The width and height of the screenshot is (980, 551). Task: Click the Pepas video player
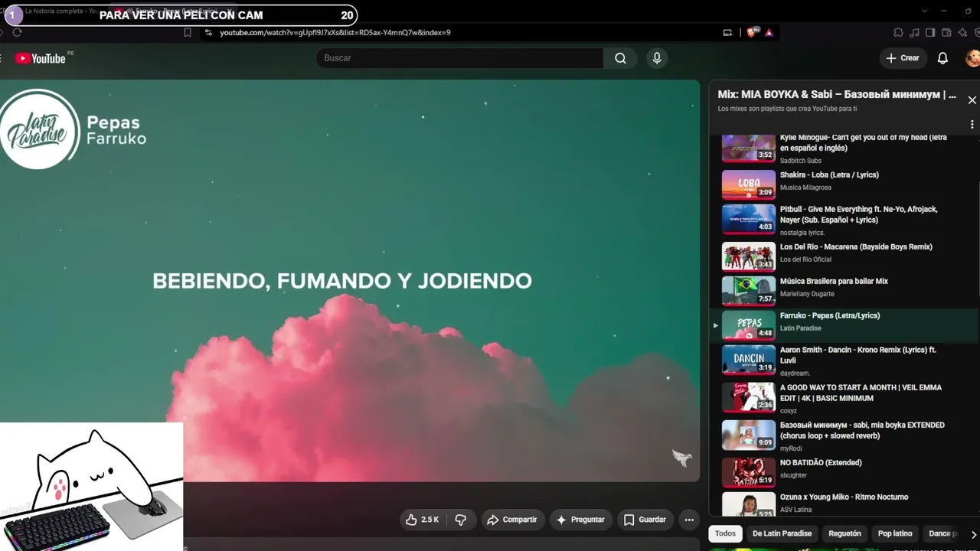pos(350,281)
